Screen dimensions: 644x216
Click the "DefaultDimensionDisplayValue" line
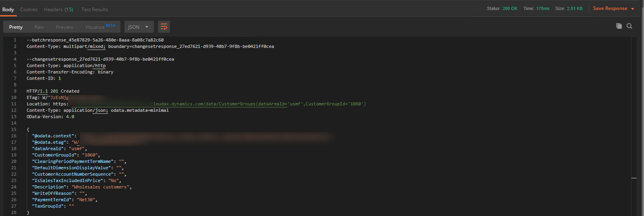point(78,168)
